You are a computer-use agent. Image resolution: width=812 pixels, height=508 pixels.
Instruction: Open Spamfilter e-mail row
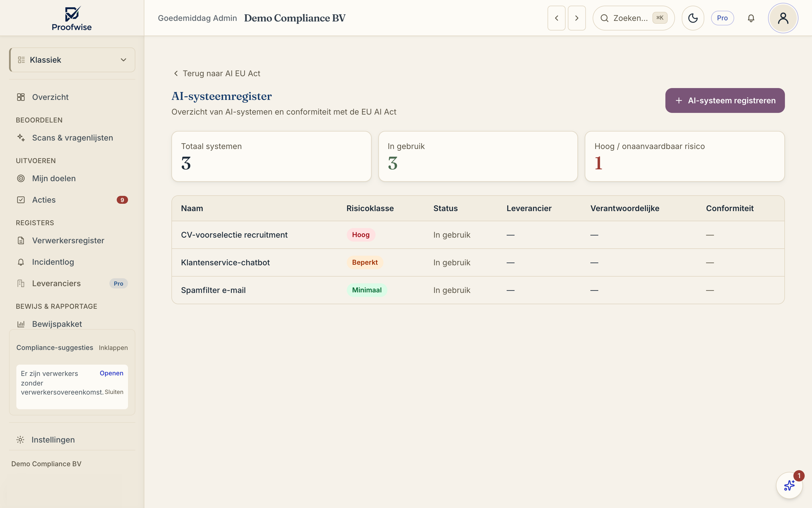(x=478, y=290)
